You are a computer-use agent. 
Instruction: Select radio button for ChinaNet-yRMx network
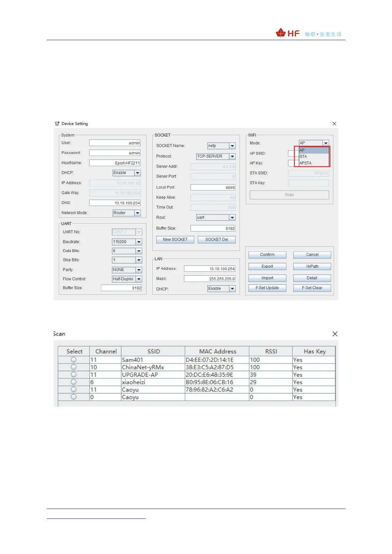[x=73, y=367]
